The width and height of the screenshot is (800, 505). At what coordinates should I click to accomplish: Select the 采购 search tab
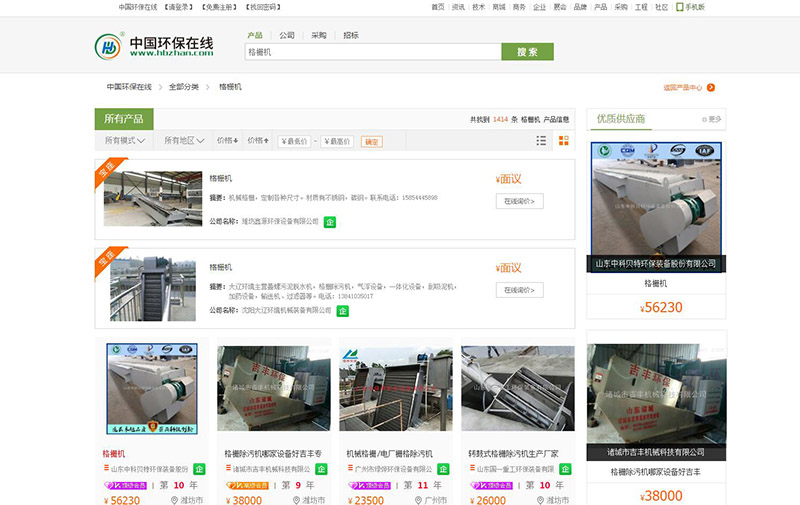(x=319, y=35)
